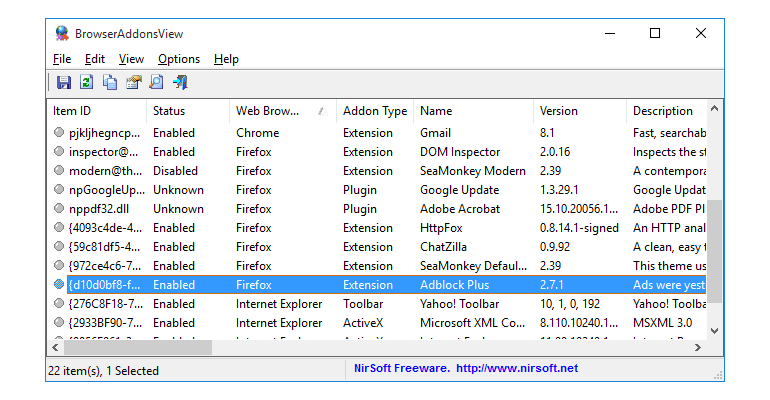This screenshot has height=400, width=770.
Task: Open the nirsoft.net link in status bar
Action: coord(517,369)
